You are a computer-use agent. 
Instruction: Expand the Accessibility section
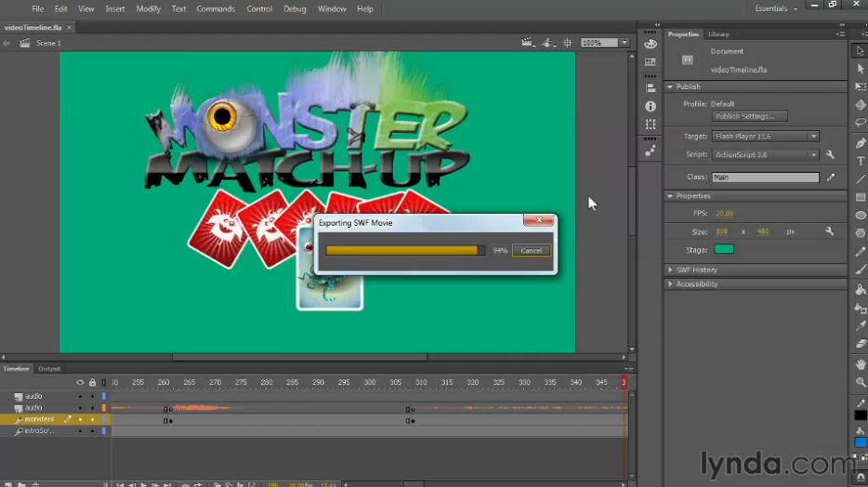(x=670, y=283)
